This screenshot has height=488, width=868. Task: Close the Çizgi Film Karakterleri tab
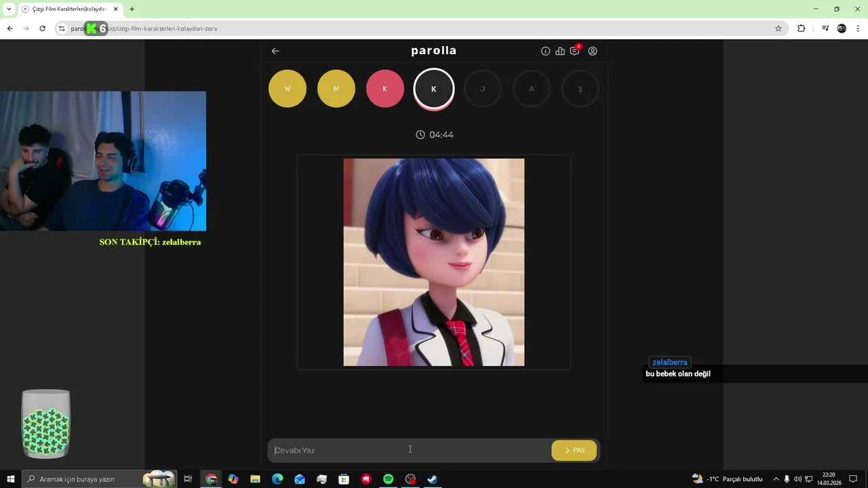(115, 9)
